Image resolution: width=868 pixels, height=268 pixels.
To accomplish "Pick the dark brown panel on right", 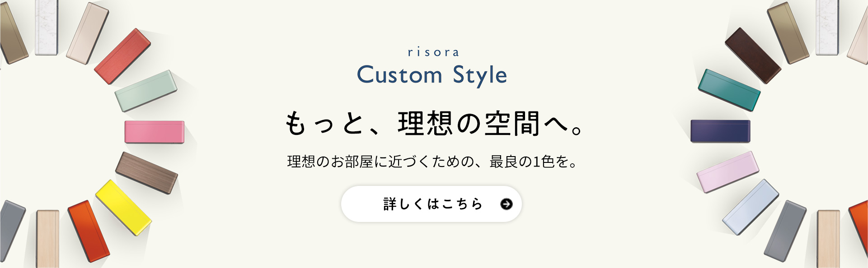I will pos(753,55).
